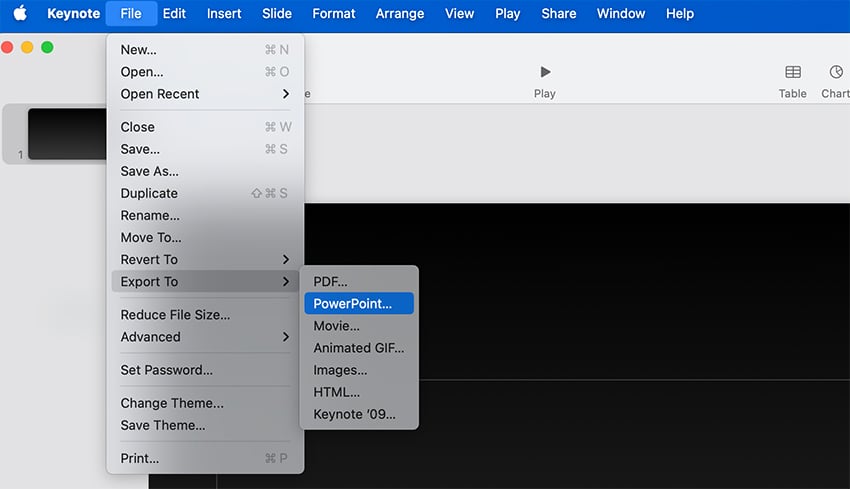Open the Arrange menu

(399, 14)
